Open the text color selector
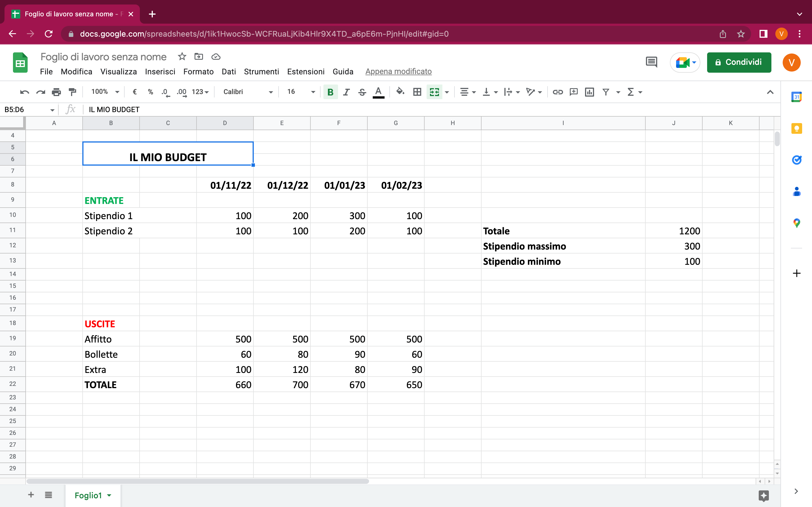 (x=378, y=92)
